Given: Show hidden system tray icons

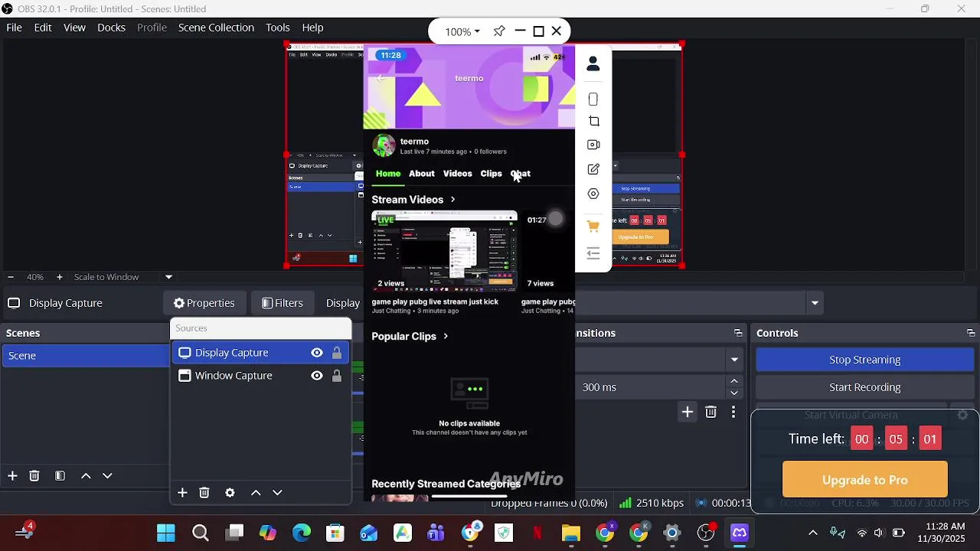Looking at the screenshot, I should point(813,533).
